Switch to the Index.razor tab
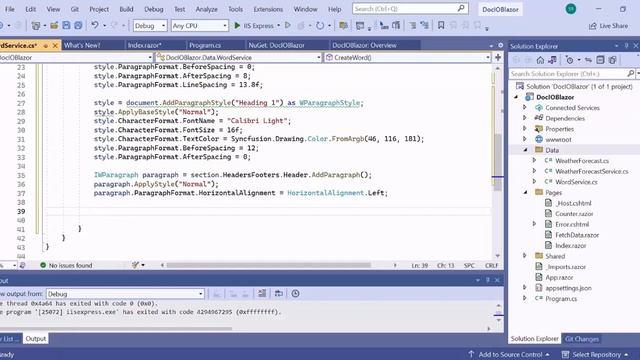640x360 pixels. point(144,45)
